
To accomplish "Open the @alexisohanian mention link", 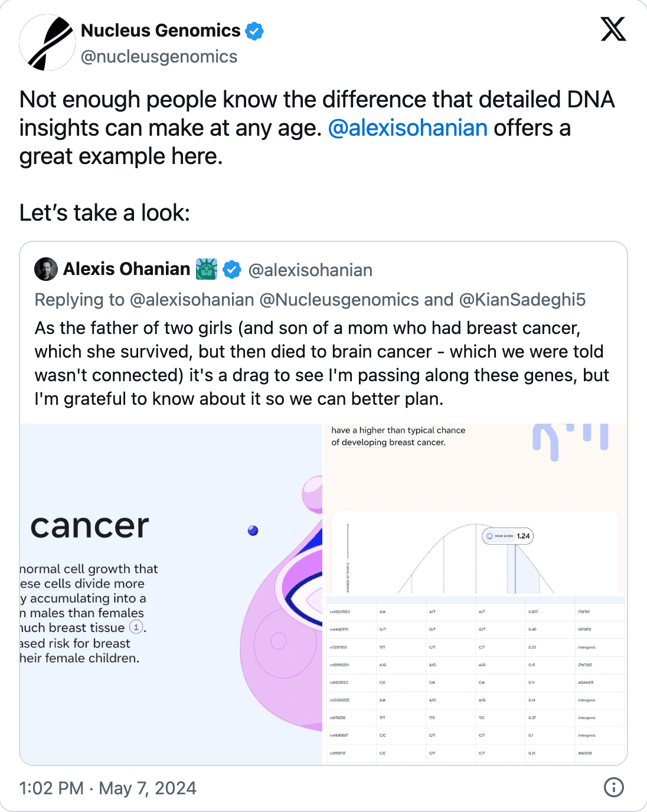I will click(408, 128).
